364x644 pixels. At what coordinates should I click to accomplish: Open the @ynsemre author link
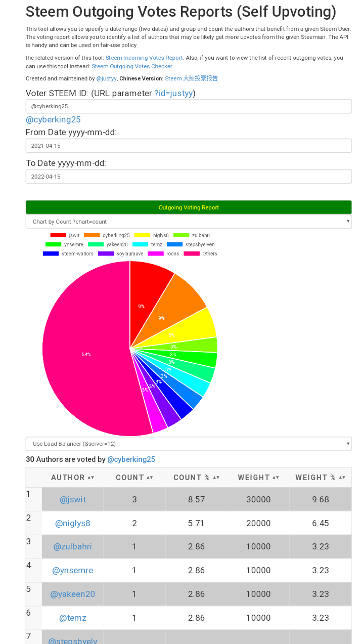click(73, 570)
